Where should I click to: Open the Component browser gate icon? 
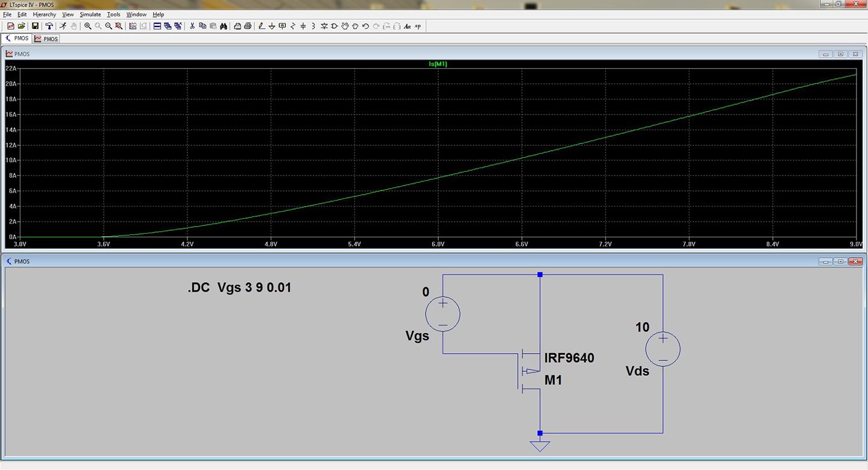pyautogui.click(x=335, y=26)
